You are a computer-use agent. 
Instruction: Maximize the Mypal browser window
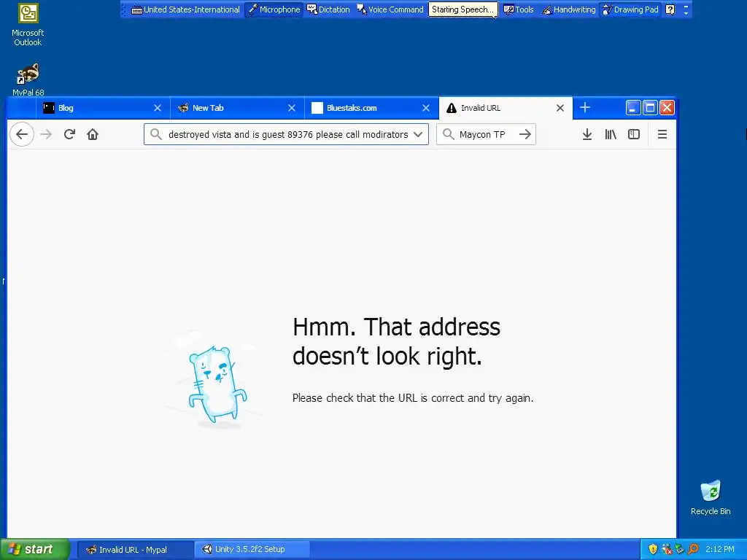(650, 108)
